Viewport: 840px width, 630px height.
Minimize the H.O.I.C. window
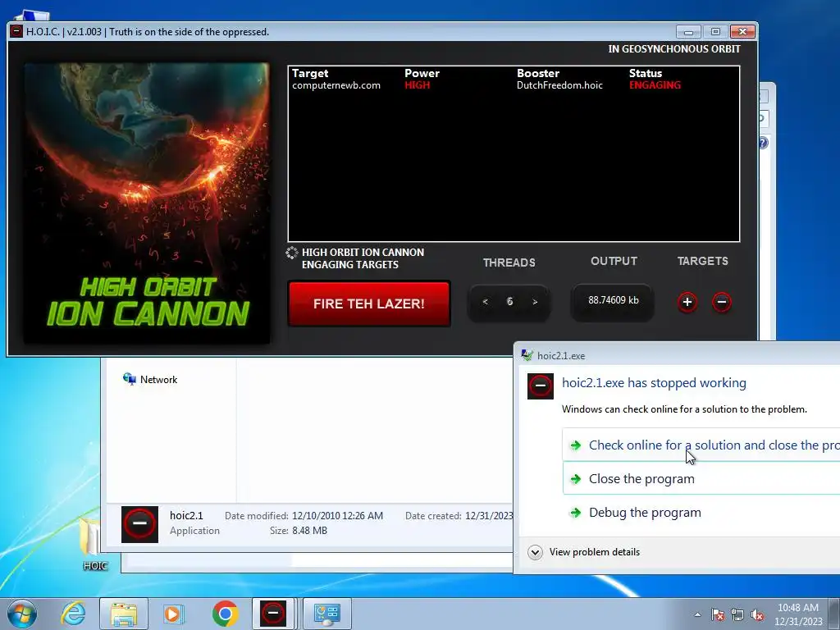click(x=688, y=32)
